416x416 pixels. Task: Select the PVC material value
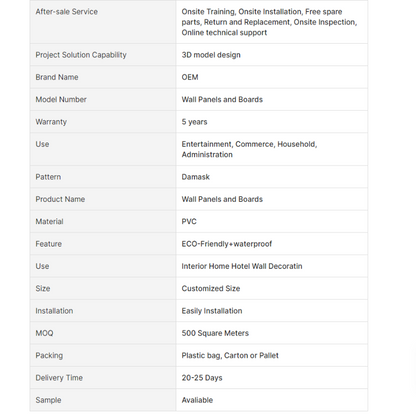[189, 222]
